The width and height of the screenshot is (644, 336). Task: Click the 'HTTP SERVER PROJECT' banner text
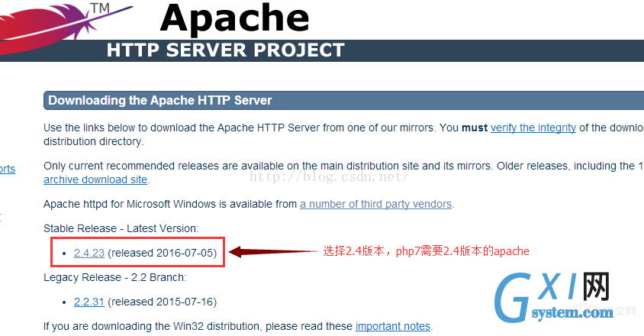pos(226,50)
